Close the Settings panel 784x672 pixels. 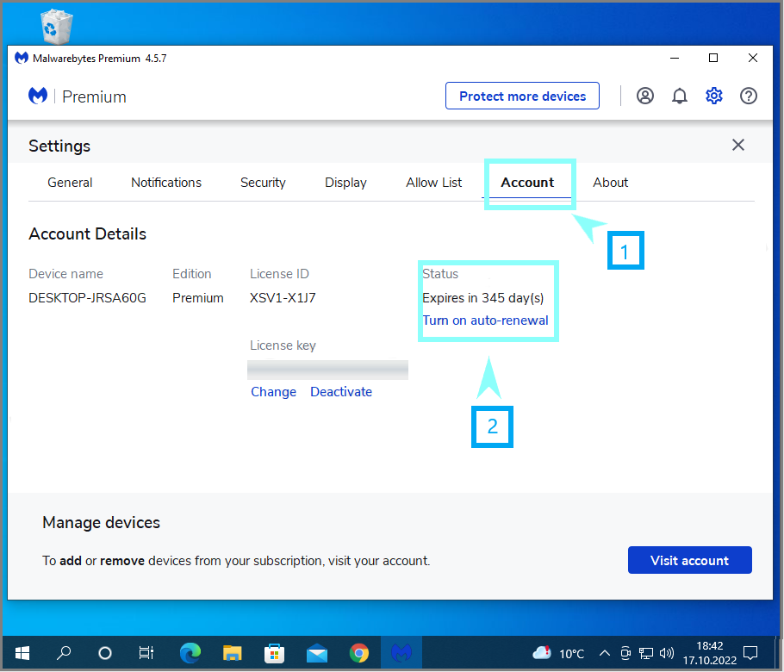click(x=738, y=145)
